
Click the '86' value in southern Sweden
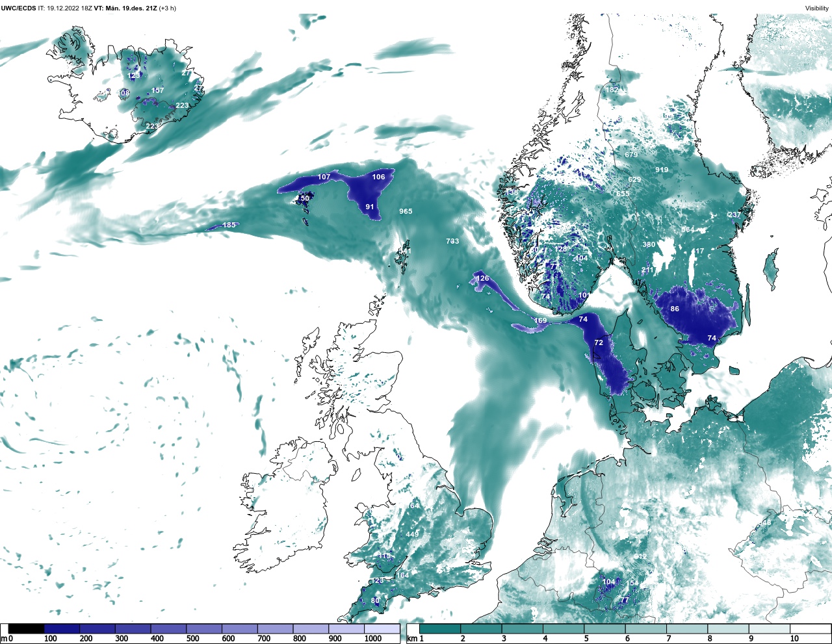pos(675,309)
